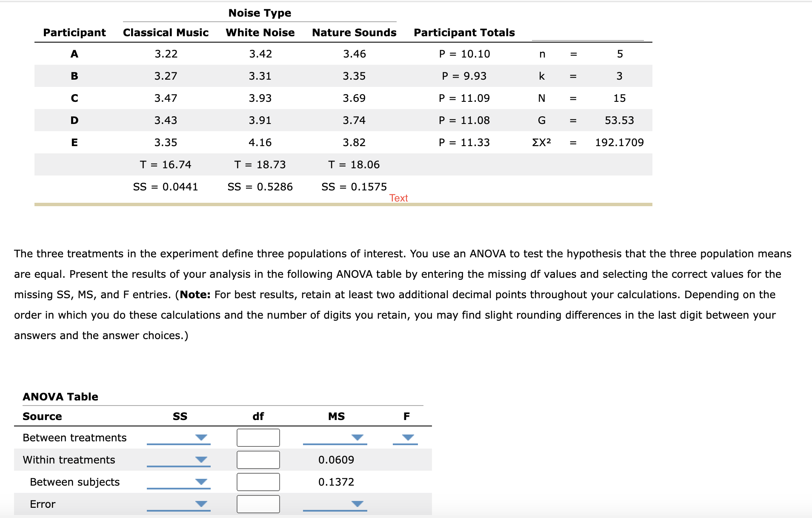Select the Participant Totals header

pos(464,32)
